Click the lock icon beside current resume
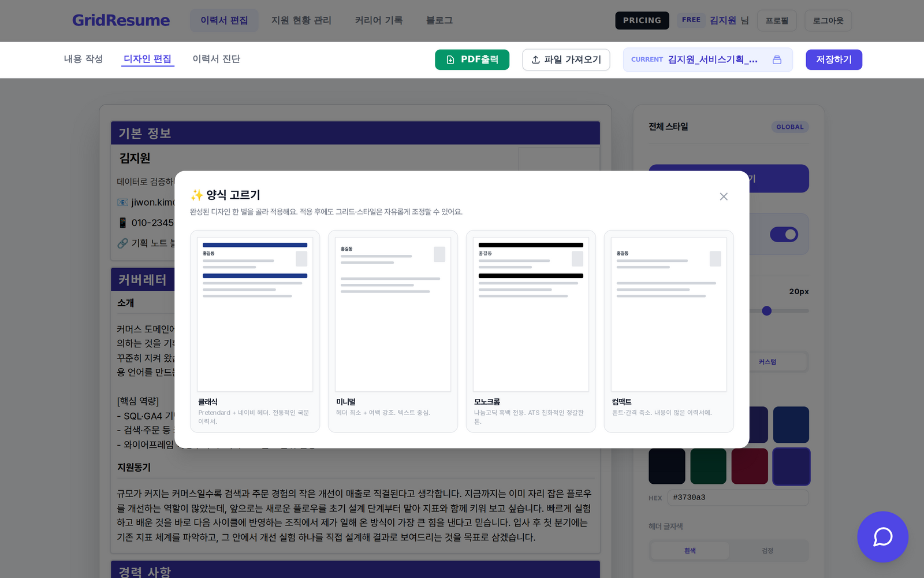This screenshot has width=924, height=578. 777,60
